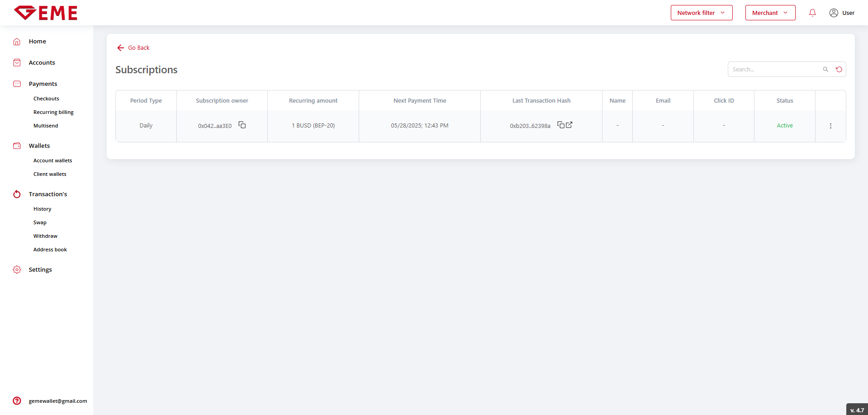The image size is (868, 415).
Task: Click the reset search refresh icon
Action: tap(839, 69)
